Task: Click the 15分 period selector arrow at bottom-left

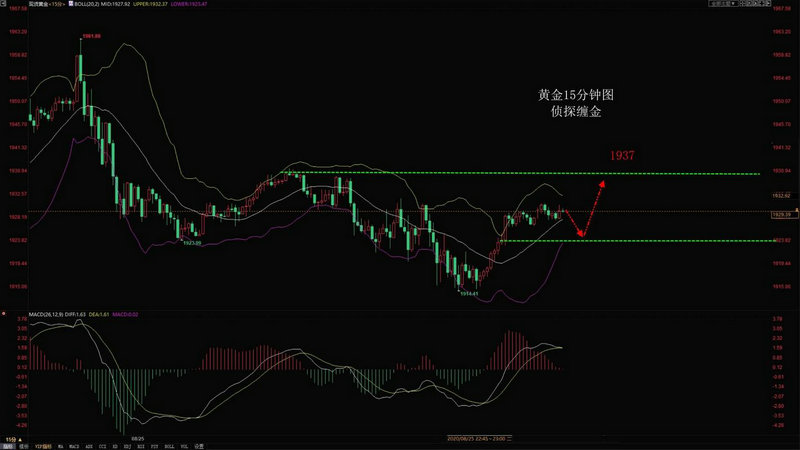Action: [20, 439]
